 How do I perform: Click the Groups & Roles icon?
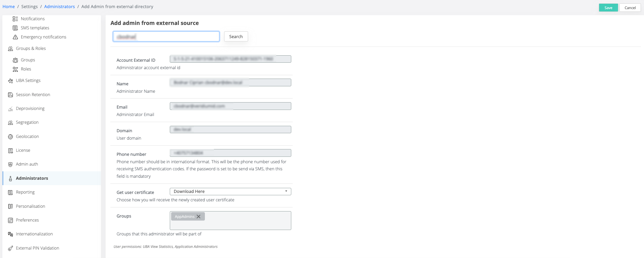pyautogui.click(x=10, y=49)
